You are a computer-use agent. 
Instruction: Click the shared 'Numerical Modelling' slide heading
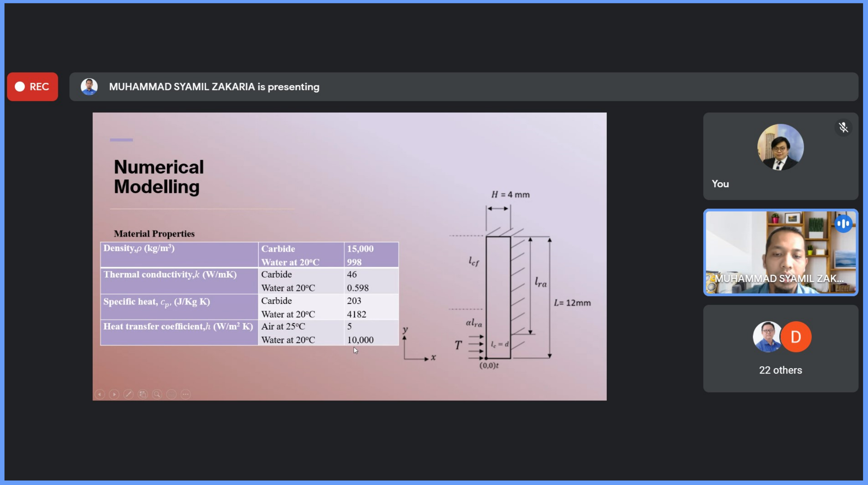tap(159, 177)
